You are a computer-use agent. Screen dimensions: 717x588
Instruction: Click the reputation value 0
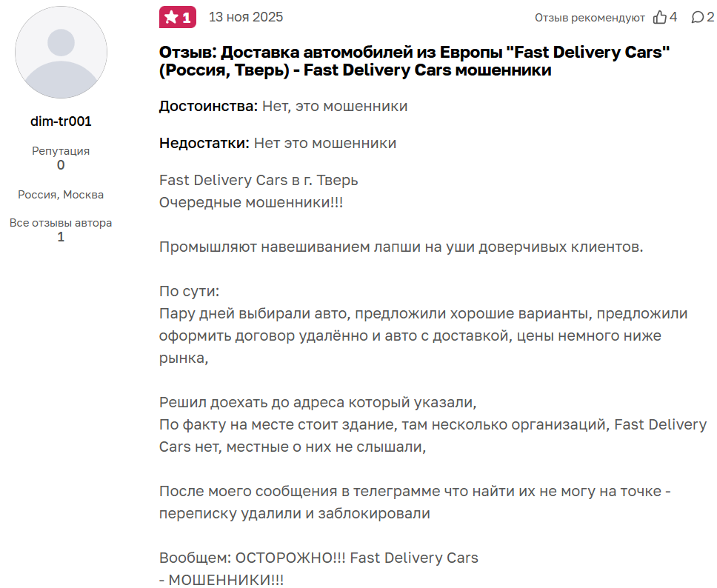point(60,165)
